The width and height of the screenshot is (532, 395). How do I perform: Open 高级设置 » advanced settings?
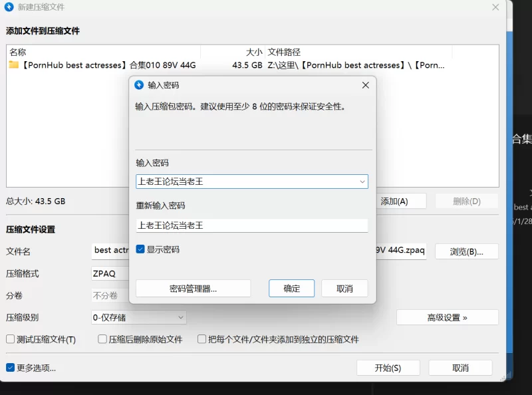coord(447,318)
